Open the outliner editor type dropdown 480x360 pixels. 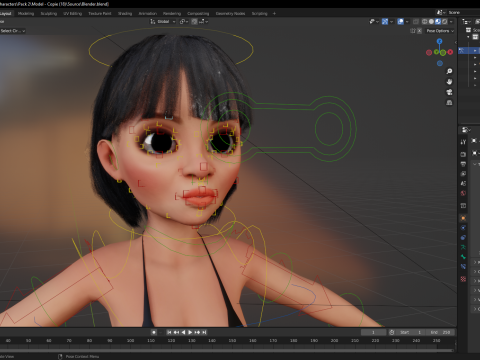466,21
